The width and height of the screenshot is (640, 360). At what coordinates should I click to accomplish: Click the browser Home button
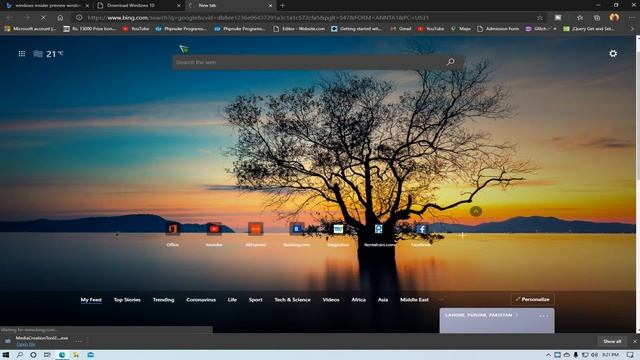point(60,18)
